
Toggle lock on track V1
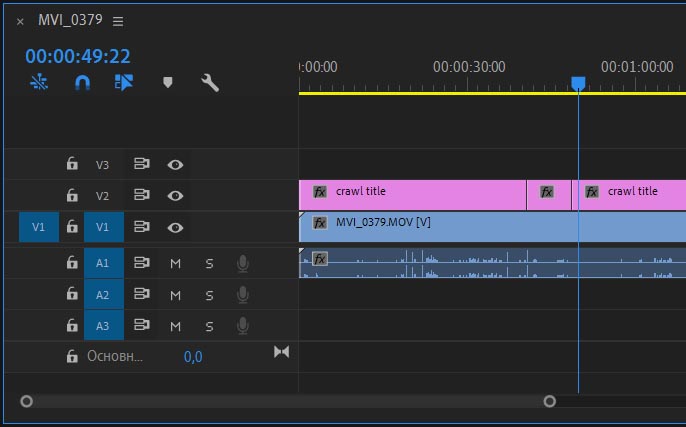click(x=72, y=227)
